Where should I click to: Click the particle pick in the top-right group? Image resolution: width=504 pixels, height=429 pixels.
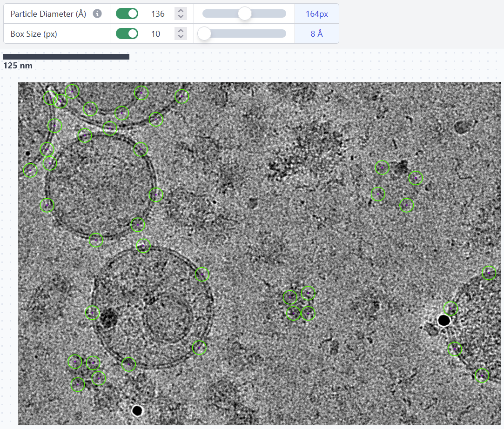tap(382, 168)
